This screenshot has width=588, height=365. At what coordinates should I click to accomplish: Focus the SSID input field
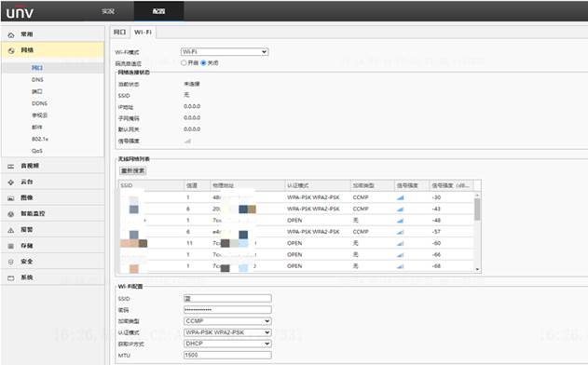[x=227, y=298]
